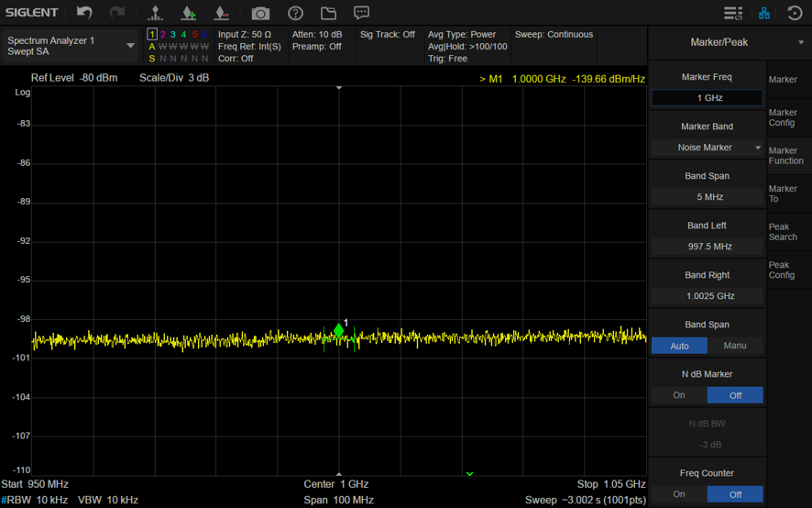Click Ref Level -80 dBm readout
The width and height of the screenshot is (812, 508).
[x=74, y=78]
